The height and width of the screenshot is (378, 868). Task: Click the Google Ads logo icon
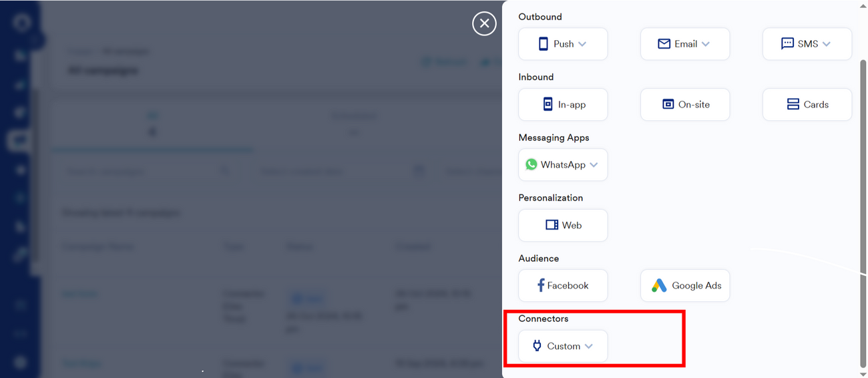(x=659, y=286)
